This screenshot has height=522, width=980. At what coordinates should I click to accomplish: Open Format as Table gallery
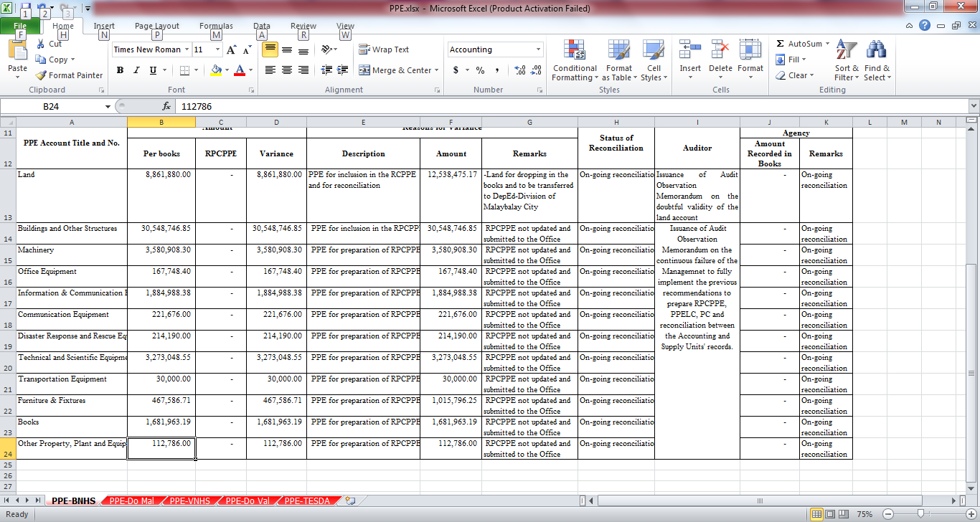point(618,60)
